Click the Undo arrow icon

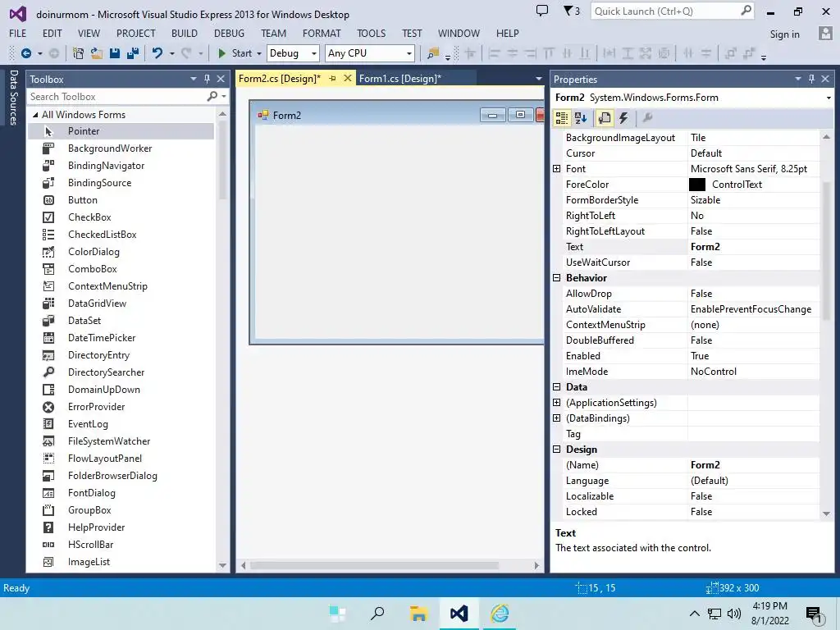(157, 53)
